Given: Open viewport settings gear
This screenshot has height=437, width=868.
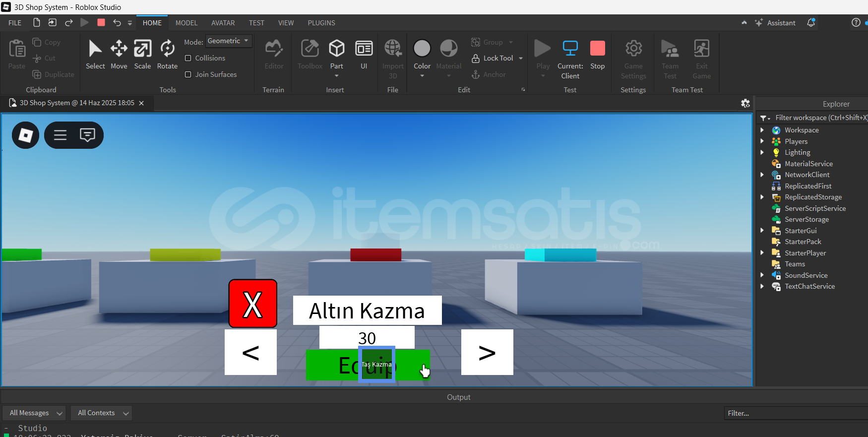Looking at the screenshot, I should tap(745, 103).
